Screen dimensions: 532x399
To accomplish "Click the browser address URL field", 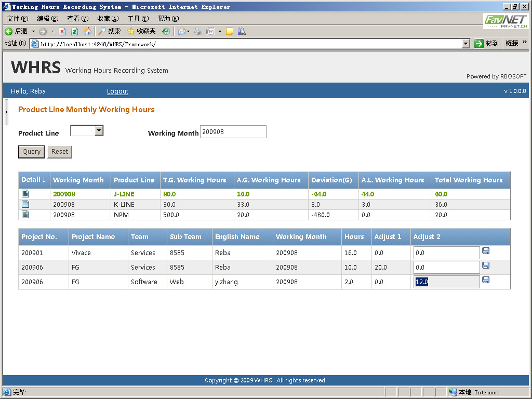I will click(x=250, y=44).
